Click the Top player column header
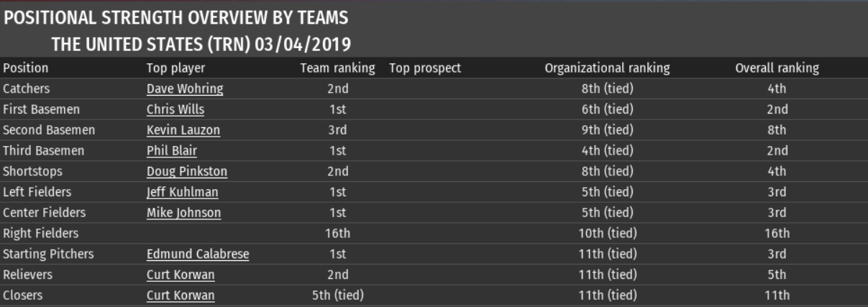This screenshot has width=868, height=307. coord(175,69)
